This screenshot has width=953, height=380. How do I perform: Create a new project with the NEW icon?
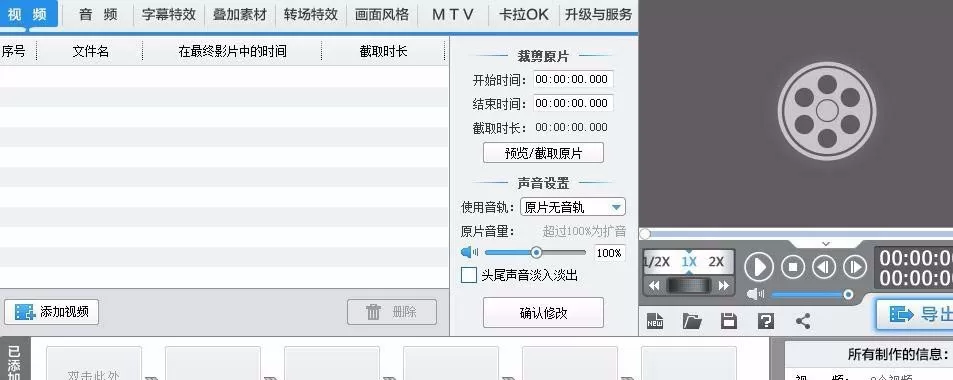click(655, 320)
